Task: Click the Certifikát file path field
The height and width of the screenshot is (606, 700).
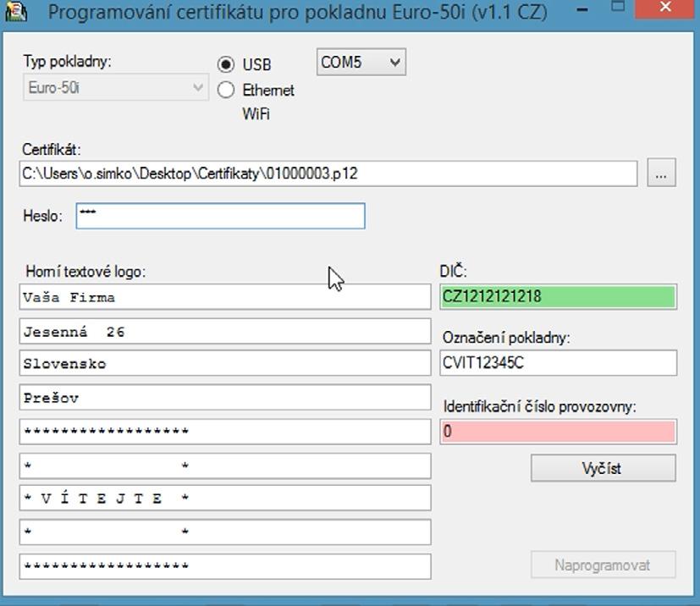Action: [328, 174]
